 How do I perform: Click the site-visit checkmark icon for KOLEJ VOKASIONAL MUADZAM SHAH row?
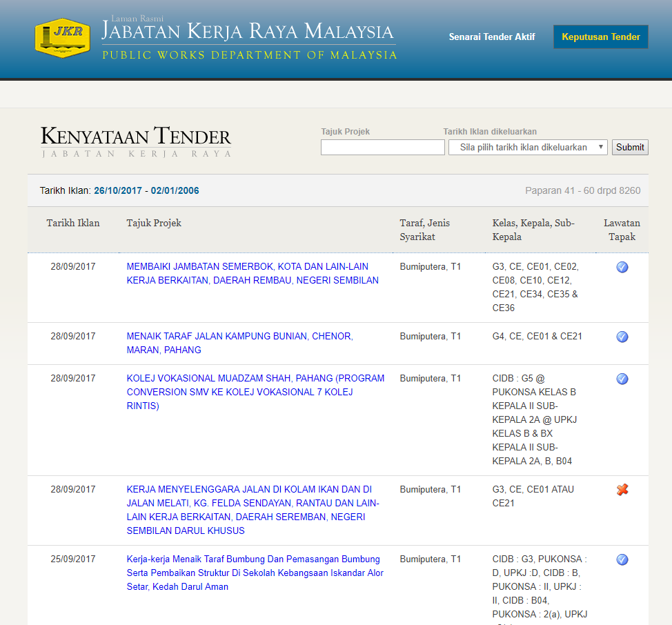click(622, 379)
